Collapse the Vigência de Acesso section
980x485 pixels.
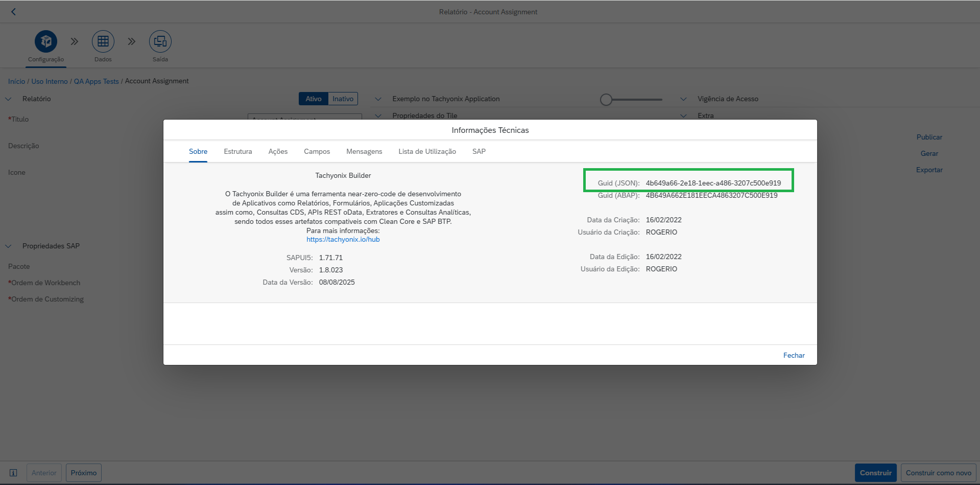(683, 99)
